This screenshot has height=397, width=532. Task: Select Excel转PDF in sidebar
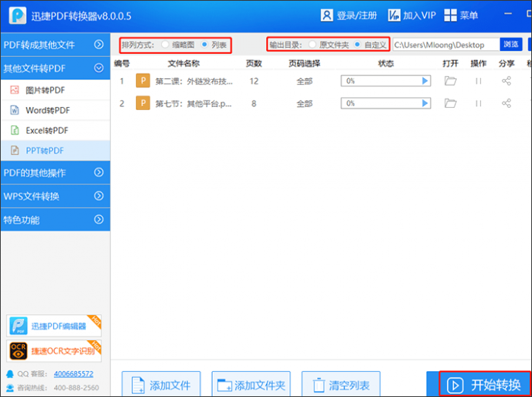coord(55,131)
